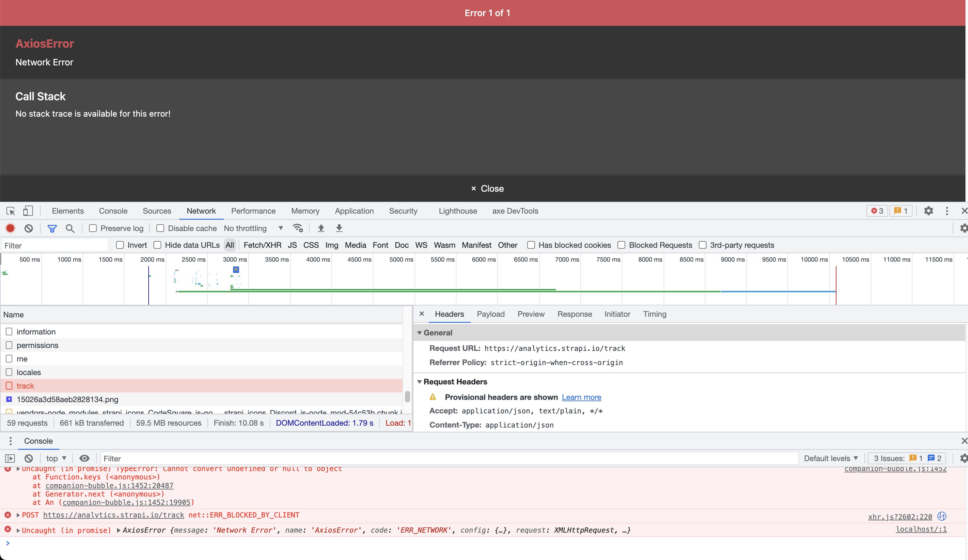Open the Lighthouse panel
The height and width of the screenshot is (560, 968).
tap(458, 211)
